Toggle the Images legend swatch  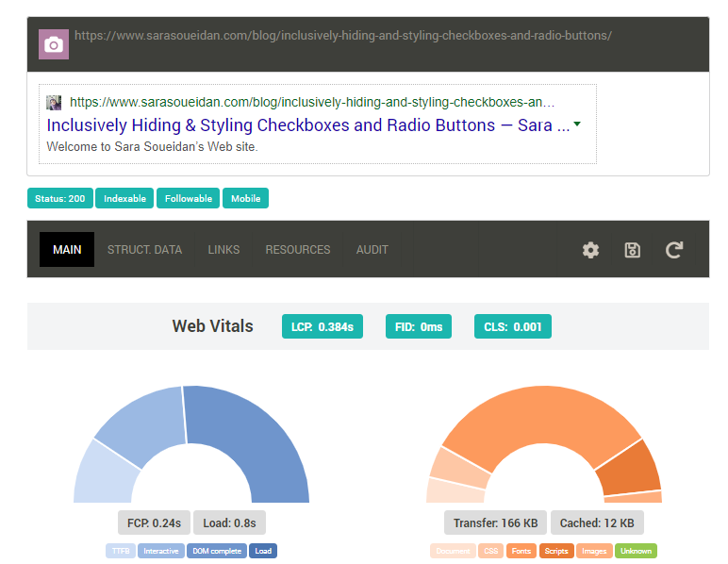point(594,551)
